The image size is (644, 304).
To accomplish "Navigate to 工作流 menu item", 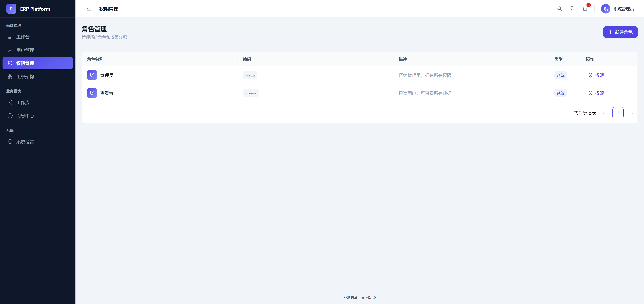I will 23,102.
